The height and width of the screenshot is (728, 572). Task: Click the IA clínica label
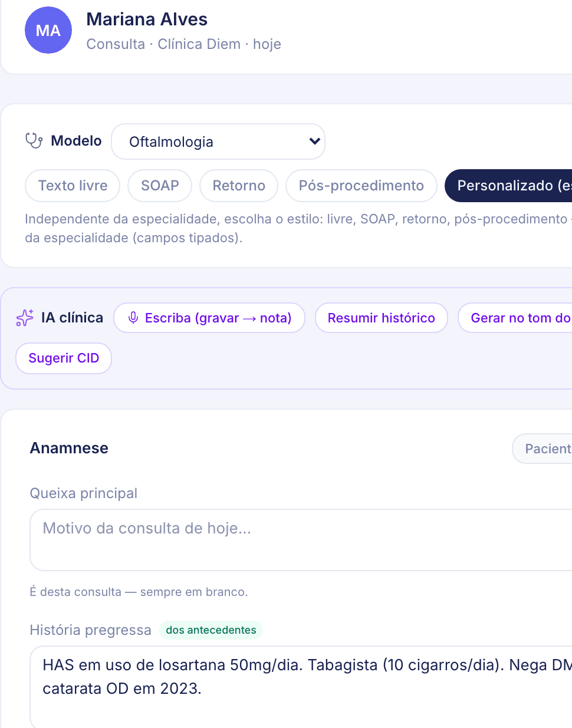[x=72, y=318]
